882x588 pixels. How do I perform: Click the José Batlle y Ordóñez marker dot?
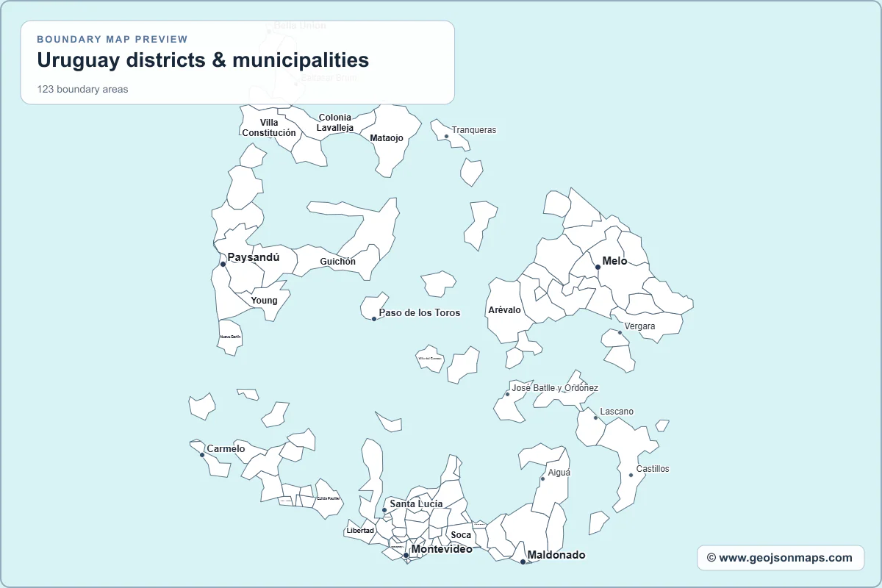tap(507, 394)
